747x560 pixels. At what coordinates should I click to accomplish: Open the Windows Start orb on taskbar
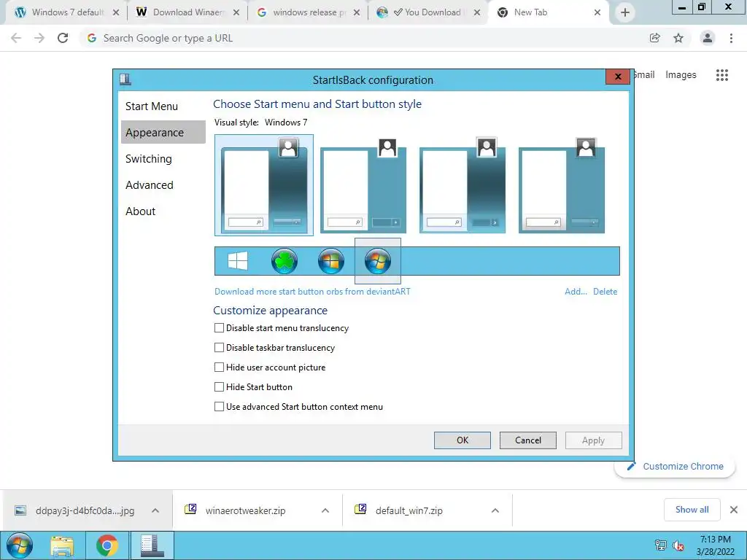point(20,545)
